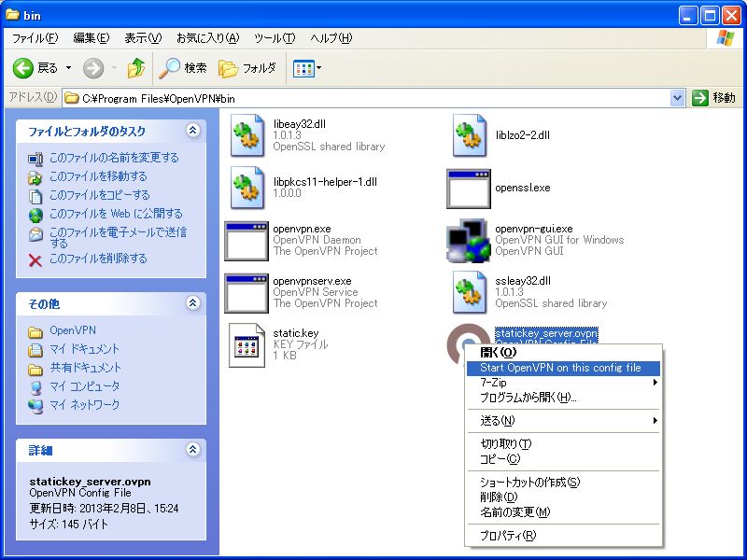Collapse the Other places (その他) panel
This screenshot has height=560, width=747.
(x=193, y=302)
